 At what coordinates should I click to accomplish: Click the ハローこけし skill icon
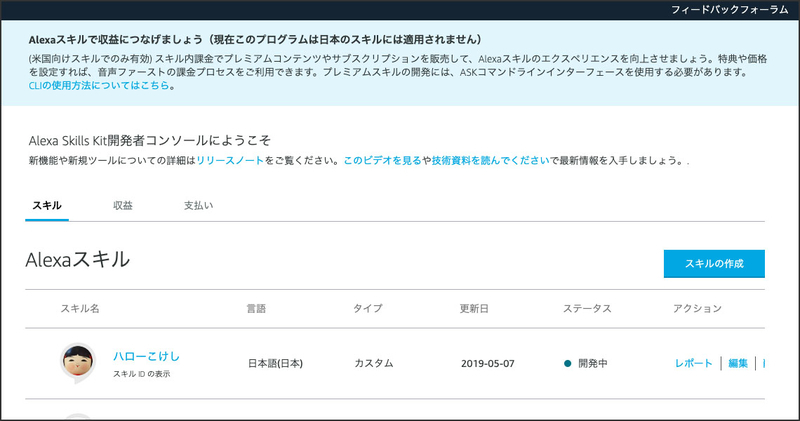tap(78, 362)
